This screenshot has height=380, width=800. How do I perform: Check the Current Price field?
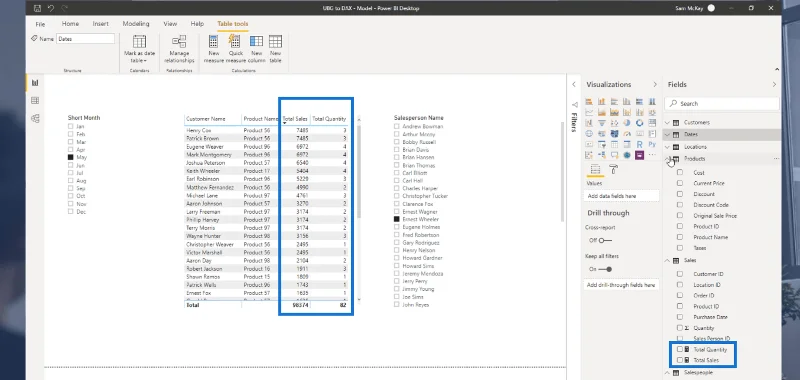point(680,183)
